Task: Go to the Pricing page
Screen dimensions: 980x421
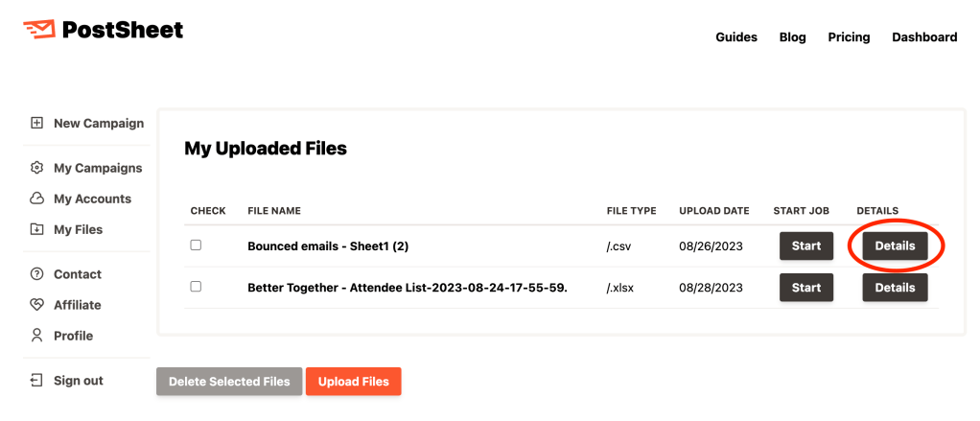Action: (x=849, y=37)
